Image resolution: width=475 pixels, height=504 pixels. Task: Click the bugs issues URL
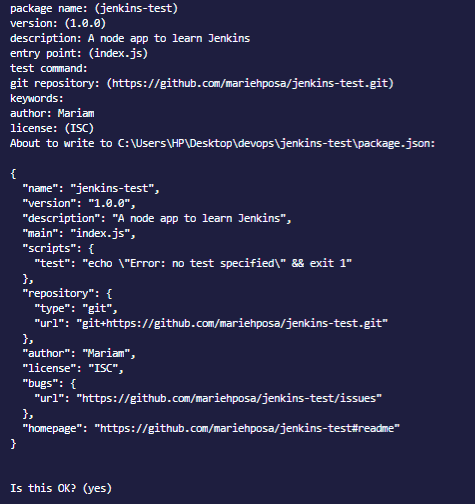(229, 398)
